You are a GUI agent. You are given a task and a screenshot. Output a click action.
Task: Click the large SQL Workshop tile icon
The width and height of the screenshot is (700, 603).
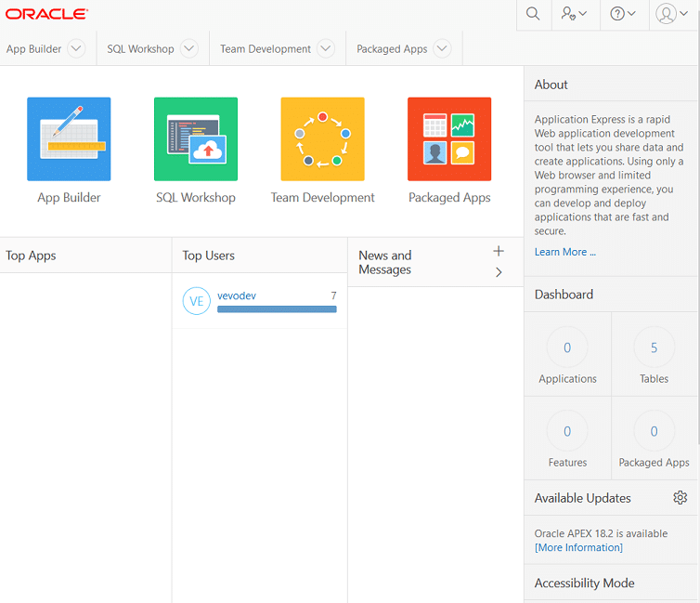tap(196, 139)
